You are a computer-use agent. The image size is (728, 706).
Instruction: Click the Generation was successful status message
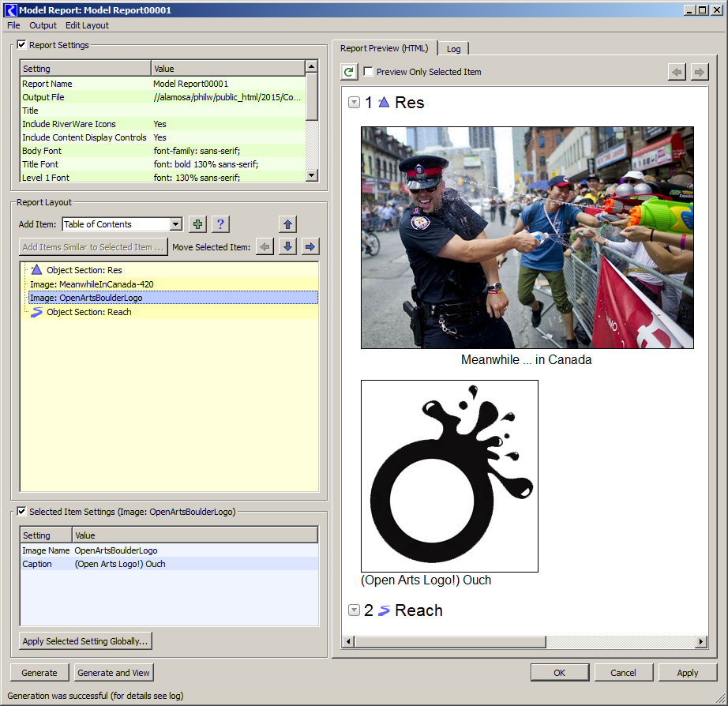(96, 695)
